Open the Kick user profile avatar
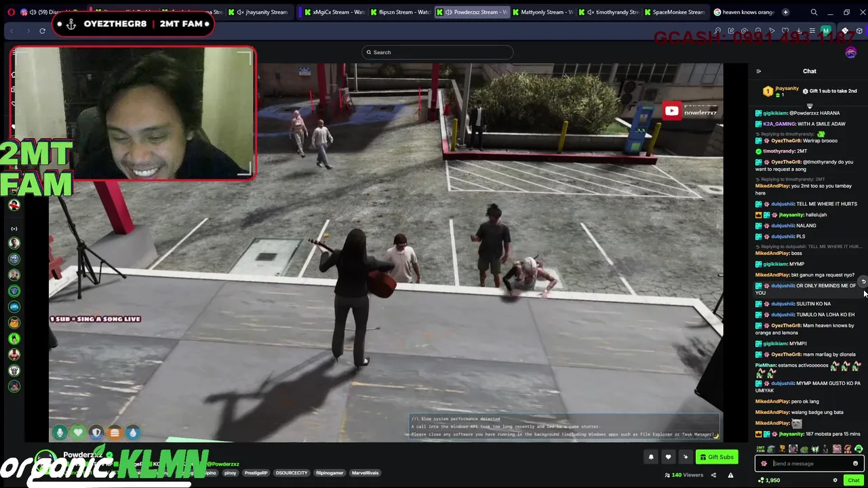This screenshot has height=488, width=868. (x=851, y=52)
